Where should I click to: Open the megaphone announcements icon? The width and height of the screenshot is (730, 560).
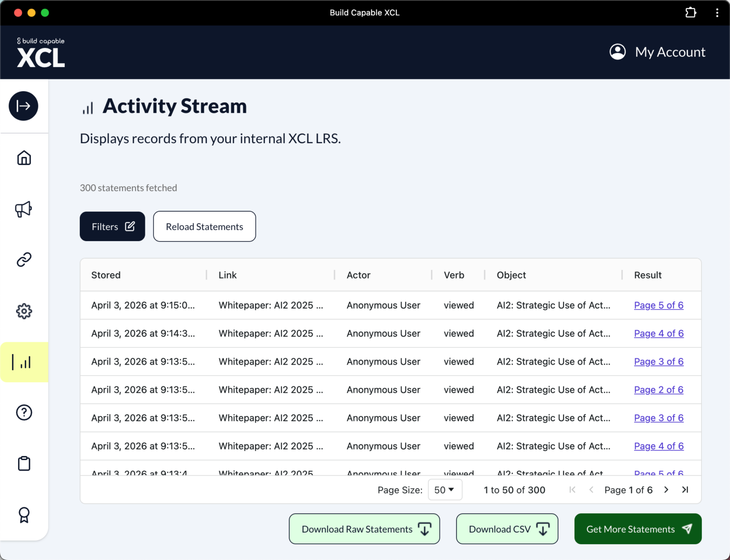[24, 209]
